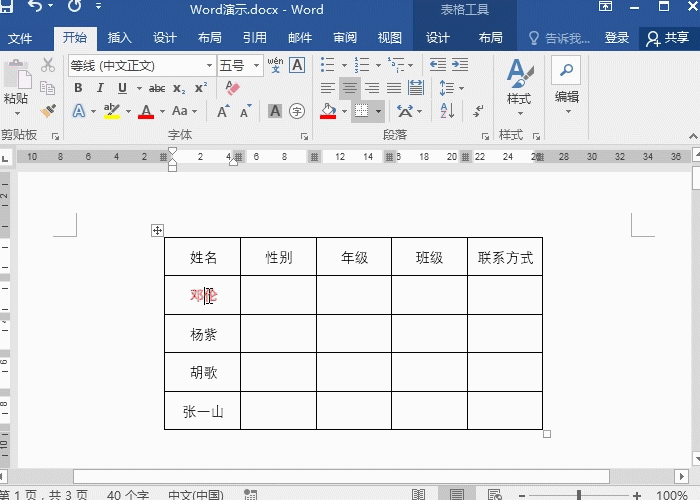Screen dimensions: 700x500
Task: Toggle Center alignment button
Action: click(x=350, y=88)
